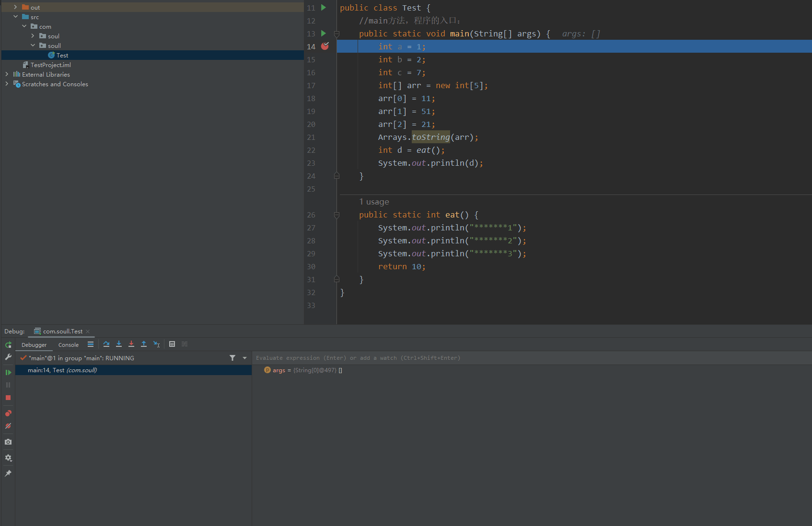The width and height of the screenshot is (812, 526).
Task: Click the main method name on line 13
Action: pos(460,34)
